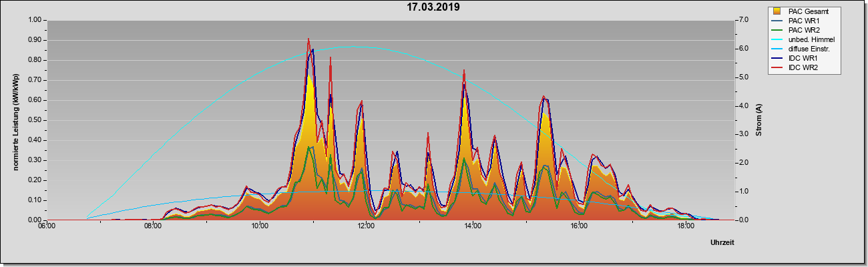Click the IDC WR2 red legend marker
Image resolution: width=868 pixels, height=267 pixels.
pyautogui.click(x=777, y=67)
